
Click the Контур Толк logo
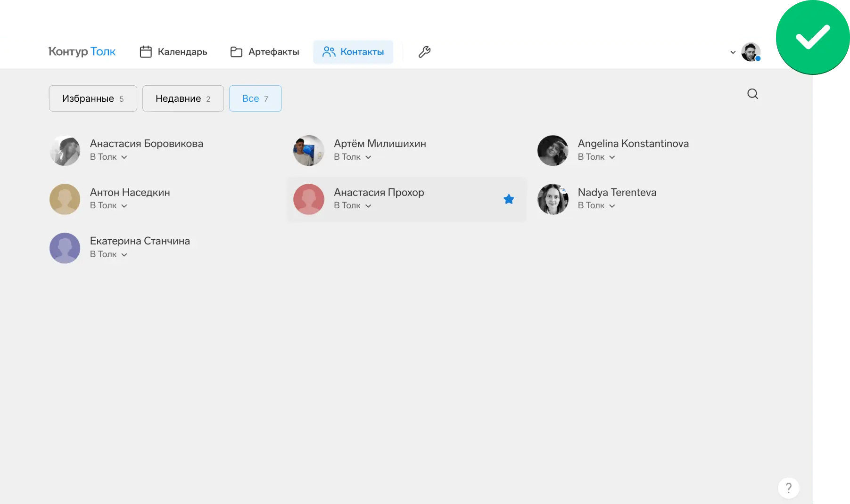tap(82, 52)
